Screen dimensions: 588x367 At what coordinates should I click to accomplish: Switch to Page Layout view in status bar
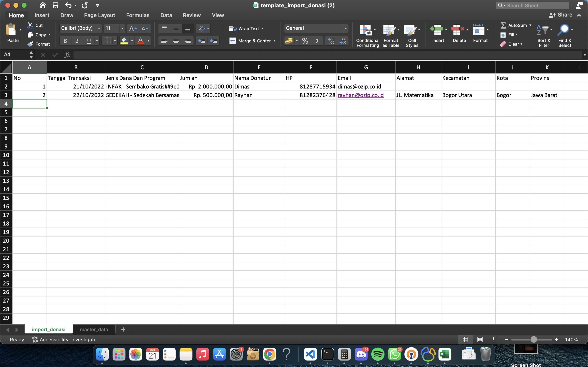tap(480, 339)
